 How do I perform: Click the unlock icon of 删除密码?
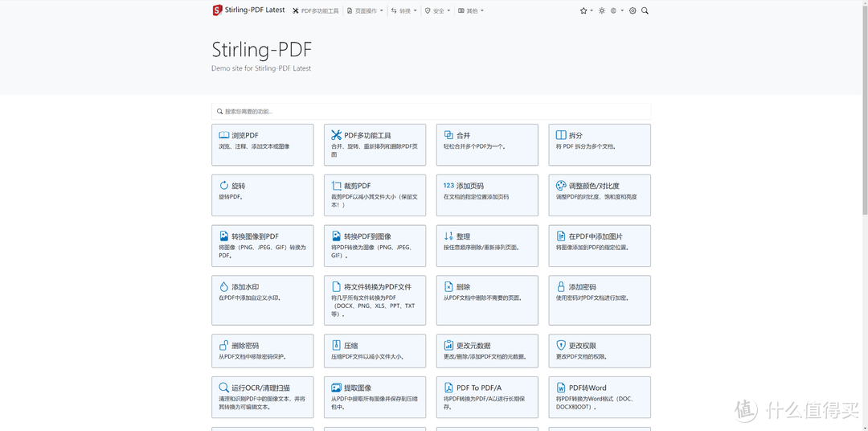coord(223,345)
